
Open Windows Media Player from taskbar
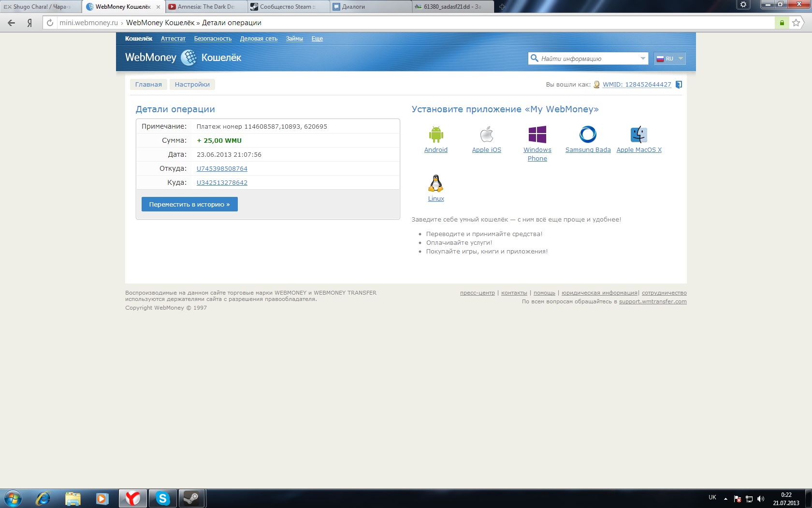(x=102, y=498)
